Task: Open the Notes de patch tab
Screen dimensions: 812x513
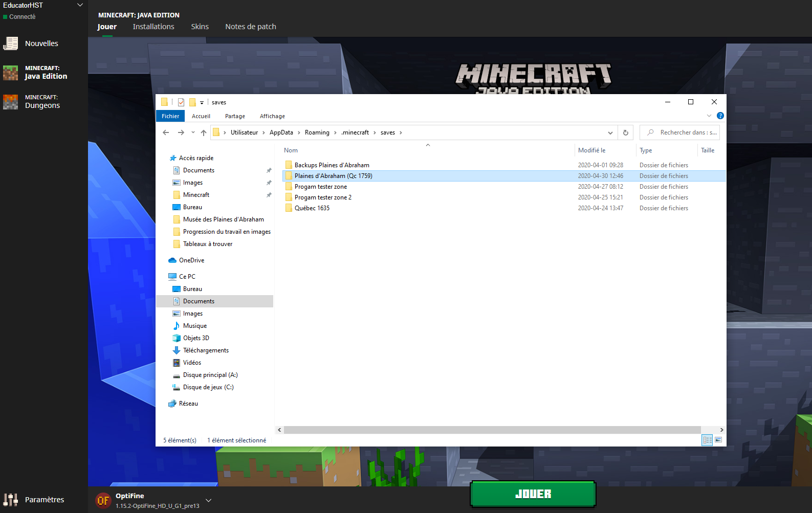Action: pyautogui.click(x=251, y=27)
